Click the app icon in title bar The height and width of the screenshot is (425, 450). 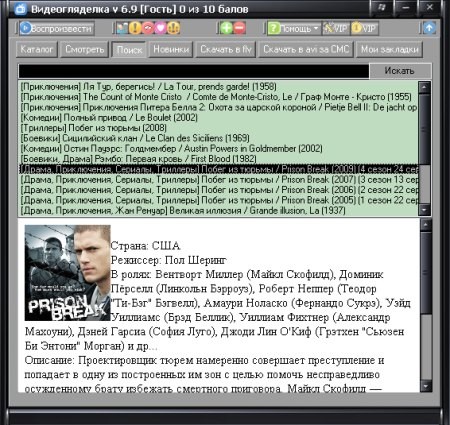[20, 9]
